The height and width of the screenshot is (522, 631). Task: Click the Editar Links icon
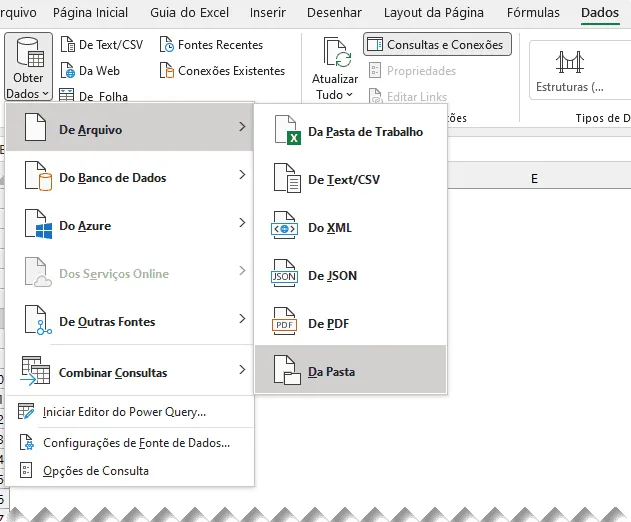tap(375, 96)
